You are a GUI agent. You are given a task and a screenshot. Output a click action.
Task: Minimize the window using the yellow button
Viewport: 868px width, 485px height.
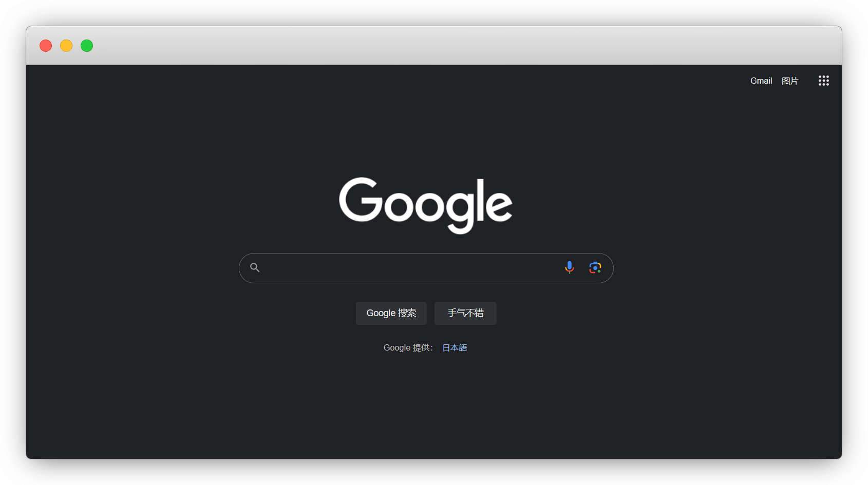(x=66, y=46)
